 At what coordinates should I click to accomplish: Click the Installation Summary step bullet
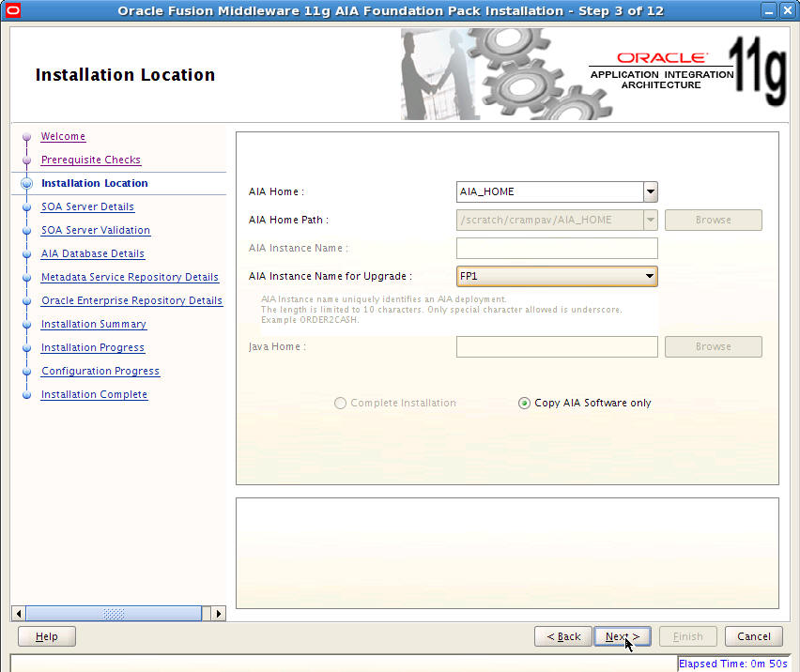(27, 325)
